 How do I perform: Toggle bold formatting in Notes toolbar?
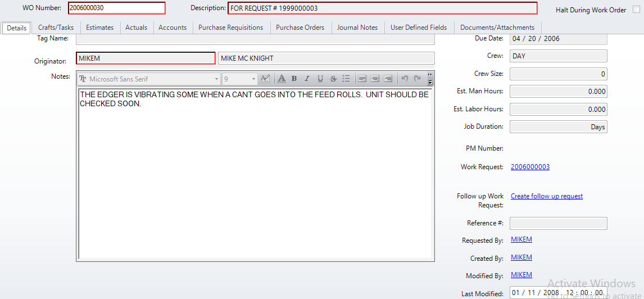coord(294,79)
